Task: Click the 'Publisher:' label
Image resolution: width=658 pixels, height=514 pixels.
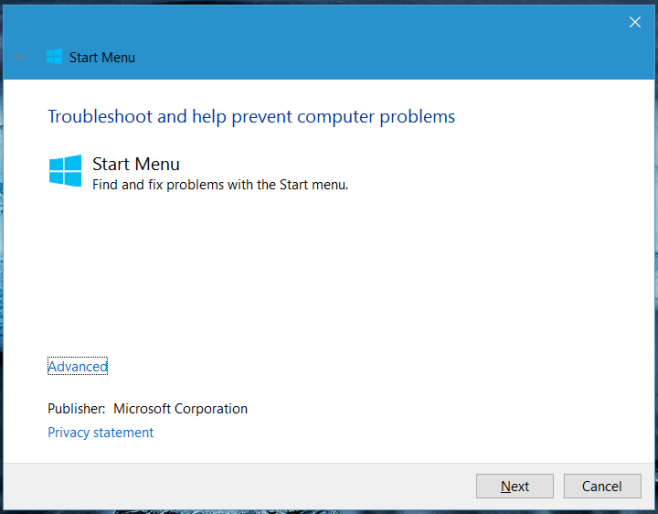Action: [x=76, y=409]
